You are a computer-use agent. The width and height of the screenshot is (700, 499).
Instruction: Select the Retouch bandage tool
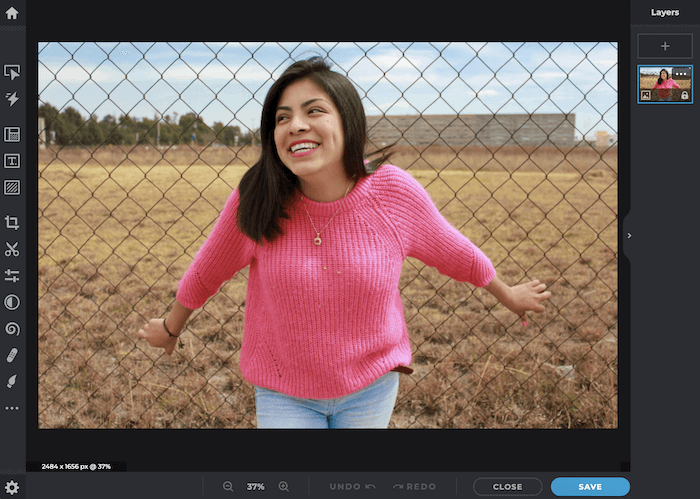point(12,355)
